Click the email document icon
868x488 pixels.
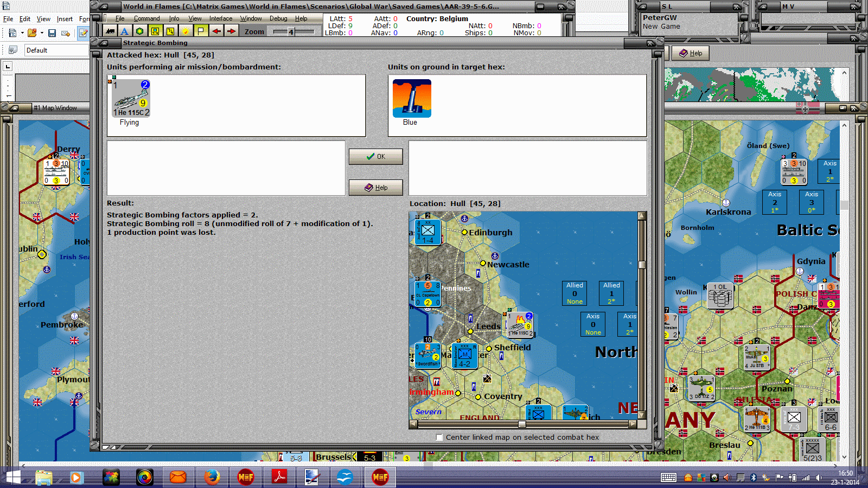pyautogui.click(x=66, y=33)
